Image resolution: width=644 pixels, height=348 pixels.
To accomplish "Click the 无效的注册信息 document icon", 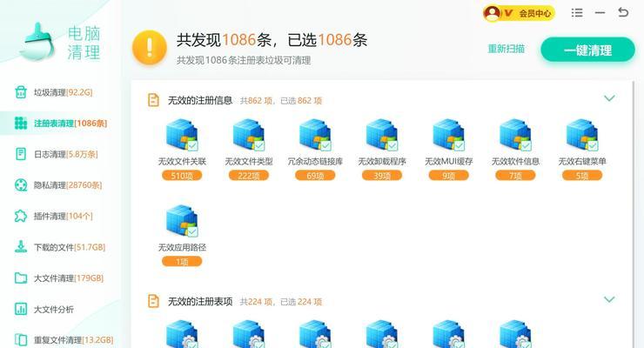I will 153,100.
